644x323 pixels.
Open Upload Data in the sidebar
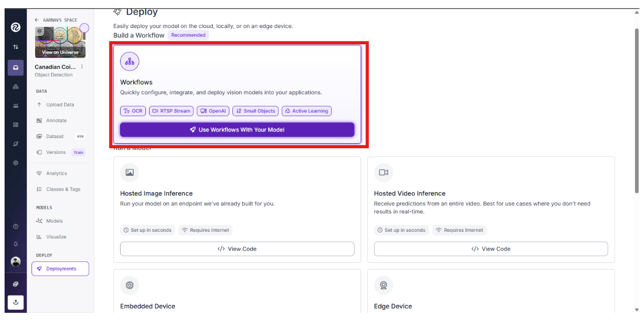[60, 104]
